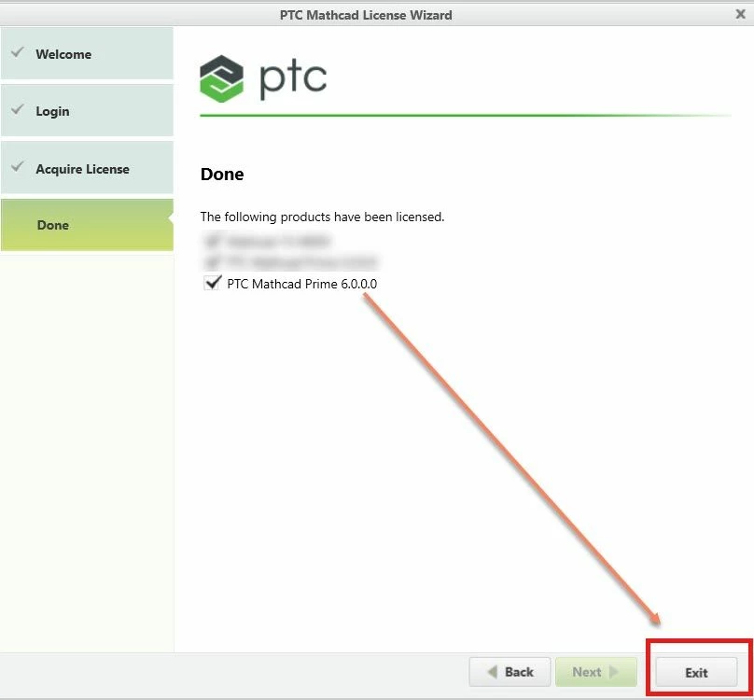This screenshot has width=754, height=700.
Task: Click the disabled Next button
Action: (x=595, y=672)
